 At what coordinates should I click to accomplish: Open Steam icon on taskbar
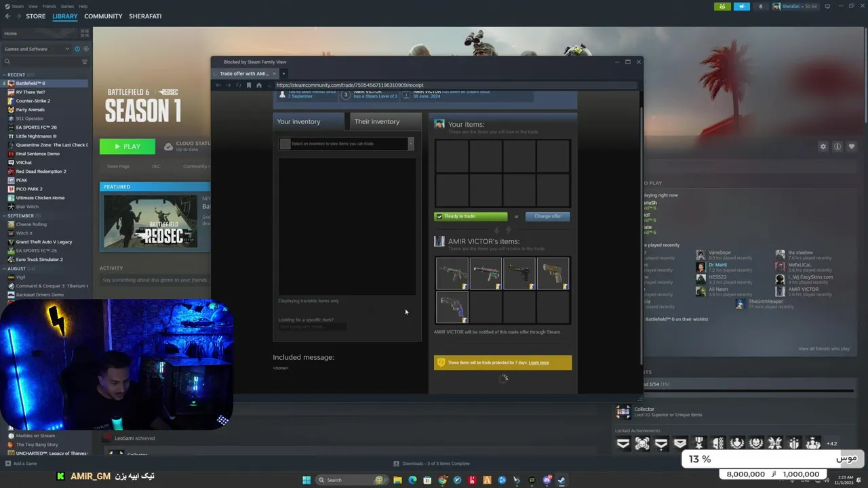pyautogui.click(x=561, y=480)
